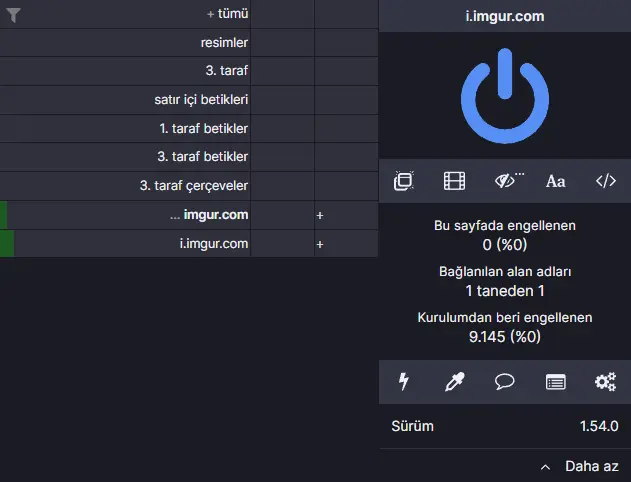This screenshot has width=631, height=482.
Task: Enter element zapper mode via lightning icon
Action: [x=404, y=381]
